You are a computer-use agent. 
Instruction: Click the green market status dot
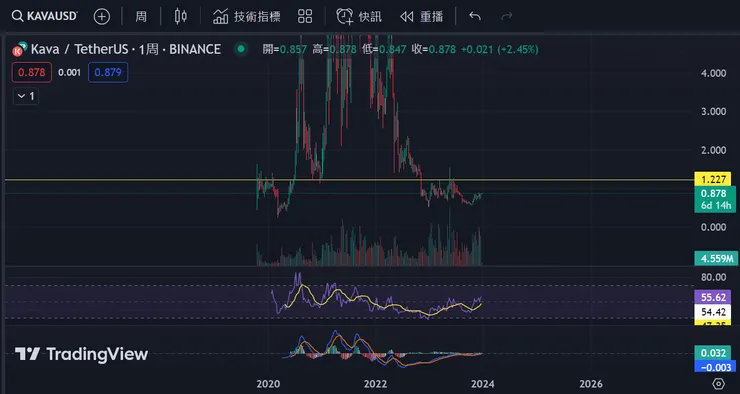241,49
